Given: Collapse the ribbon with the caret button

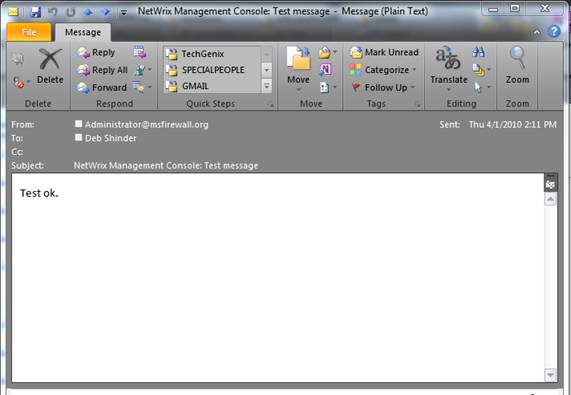Looking at the screenshot, I should pos(537,32).
